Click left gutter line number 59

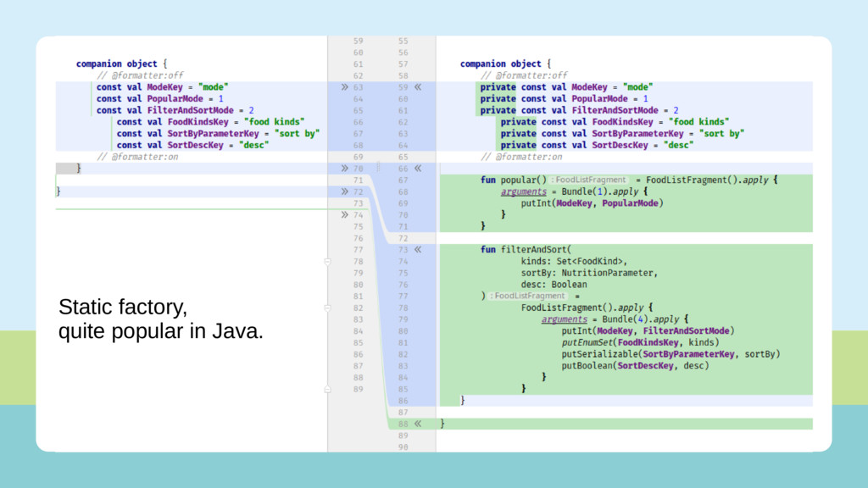359,41
